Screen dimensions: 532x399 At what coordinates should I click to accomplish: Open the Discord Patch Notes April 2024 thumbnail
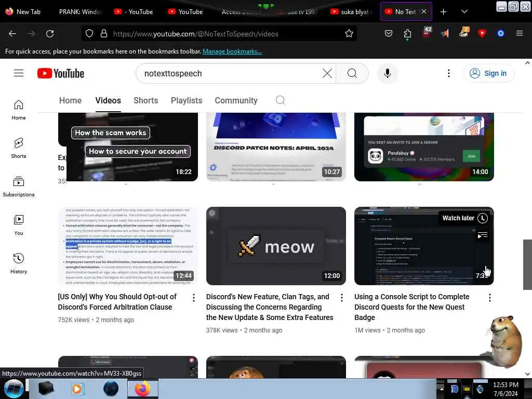point(276,147)
